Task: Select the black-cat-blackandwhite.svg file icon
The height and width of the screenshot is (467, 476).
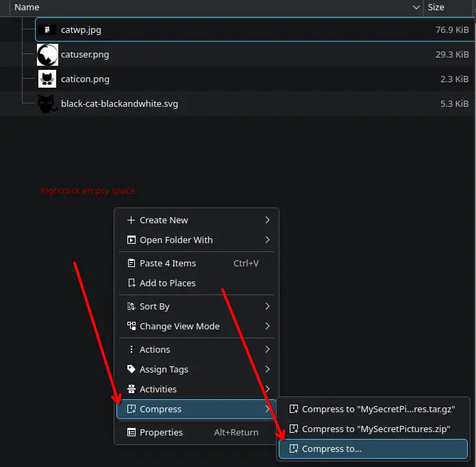Action: [x=47, y=104]
